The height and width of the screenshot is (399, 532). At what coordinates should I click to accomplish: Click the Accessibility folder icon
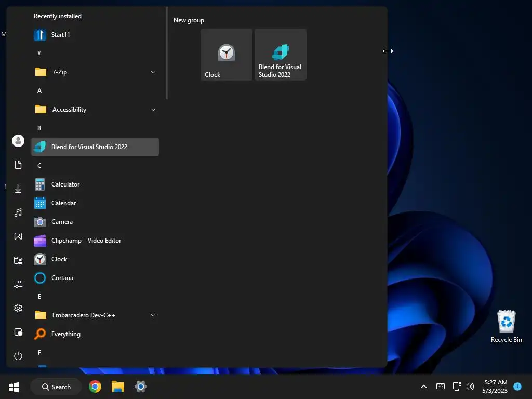click(41, 109)
